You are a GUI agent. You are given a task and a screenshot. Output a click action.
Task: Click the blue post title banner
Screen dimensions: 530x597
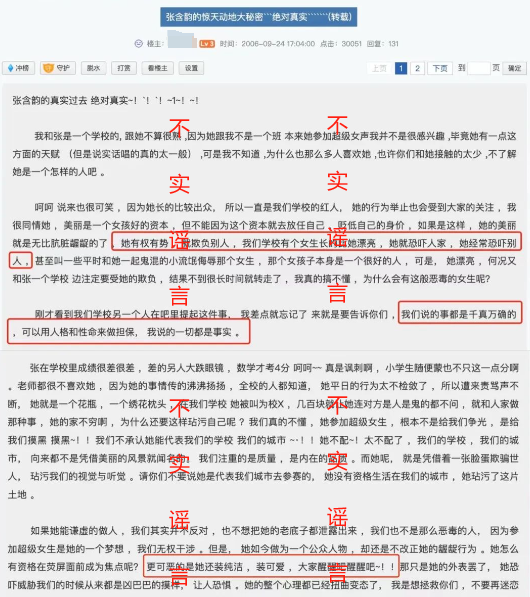[259, 17]
